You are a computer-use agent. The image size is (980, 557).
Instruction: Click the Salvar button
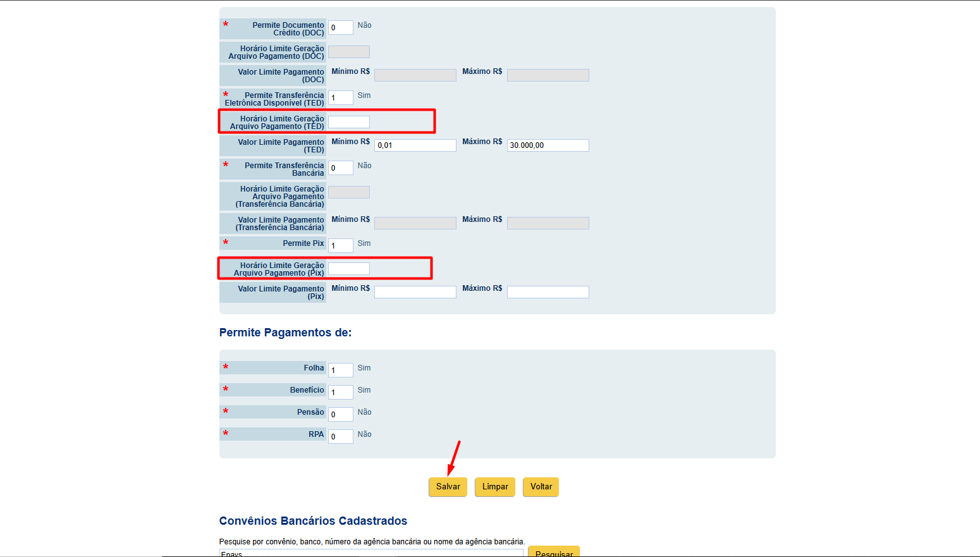[x=448, y=487]
